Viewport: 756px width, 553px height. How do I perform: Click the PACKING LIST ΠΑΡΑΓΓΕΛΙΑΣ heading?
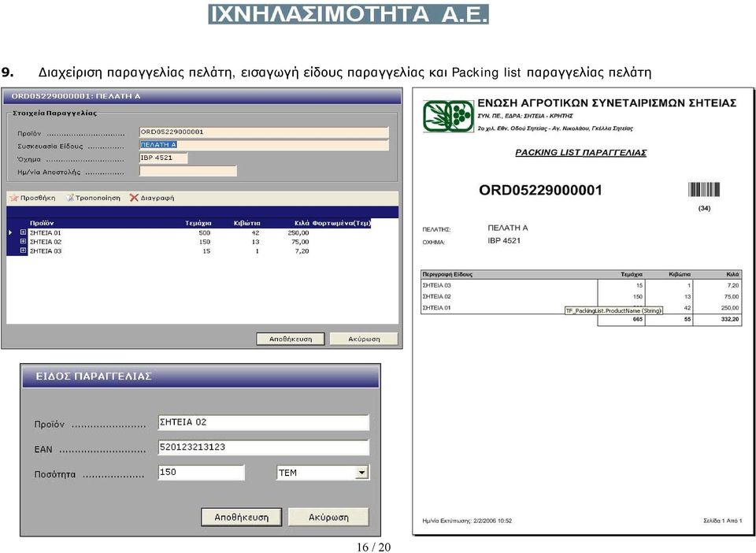coord(580,153)
